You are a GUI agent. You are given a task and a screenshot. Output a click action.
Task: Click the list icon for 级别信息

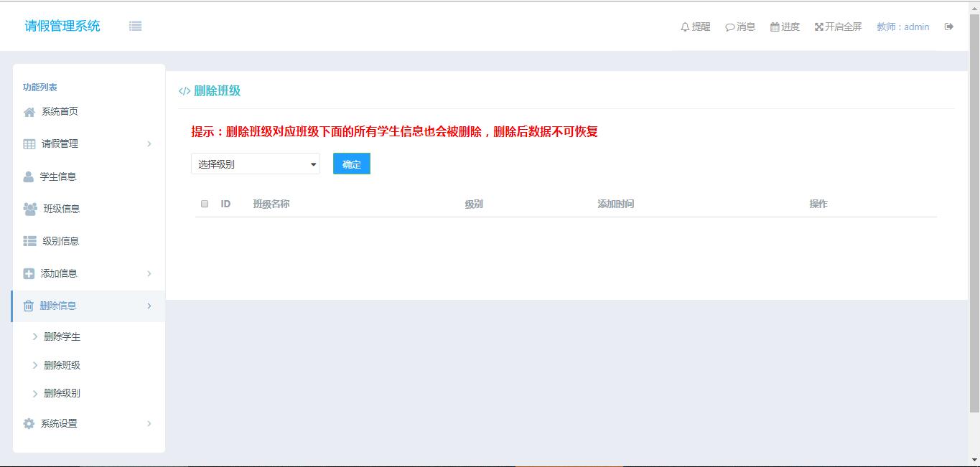click(x=29, y=241)
